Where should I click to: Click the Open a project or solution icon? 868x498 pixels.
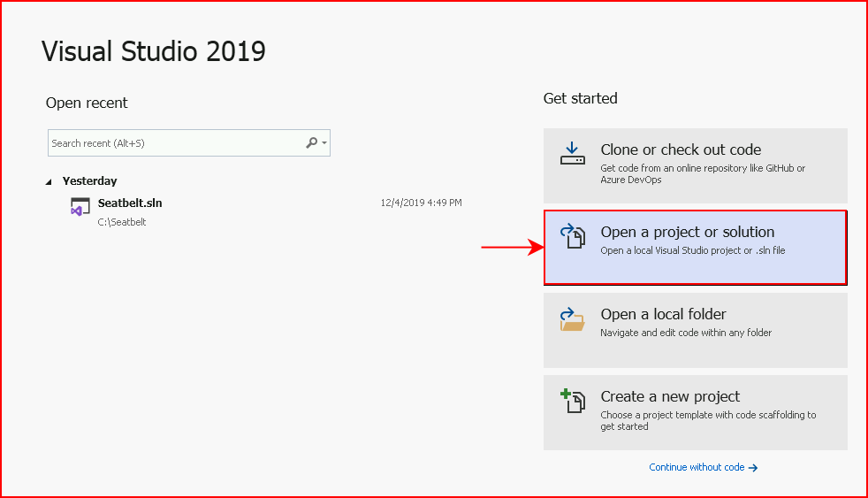[x=573, y=236]
